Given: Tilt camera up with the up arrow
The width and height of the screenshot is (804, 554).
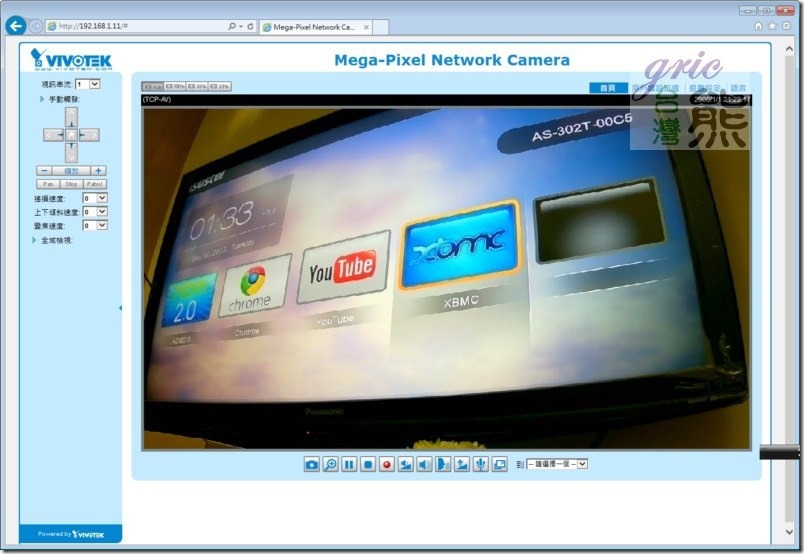Looking at the screenshot, I should pos(71,116).
